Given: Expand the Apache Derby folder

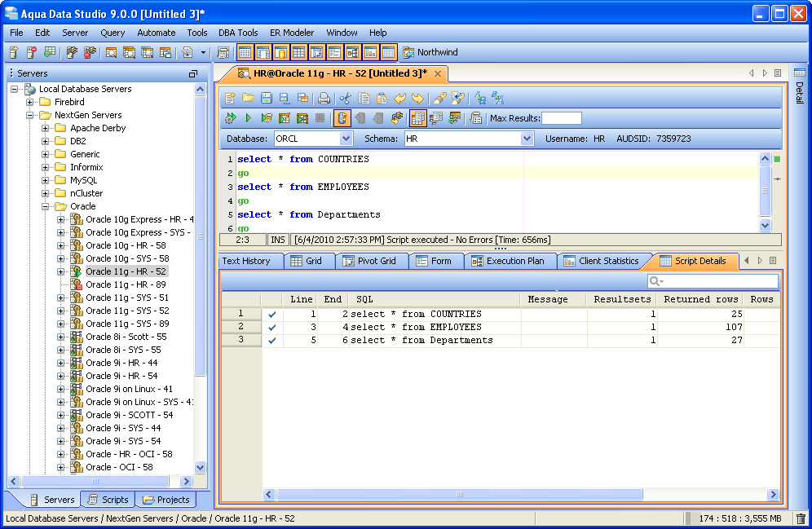Looking at the screenshot, I should [x=46, y=128].
